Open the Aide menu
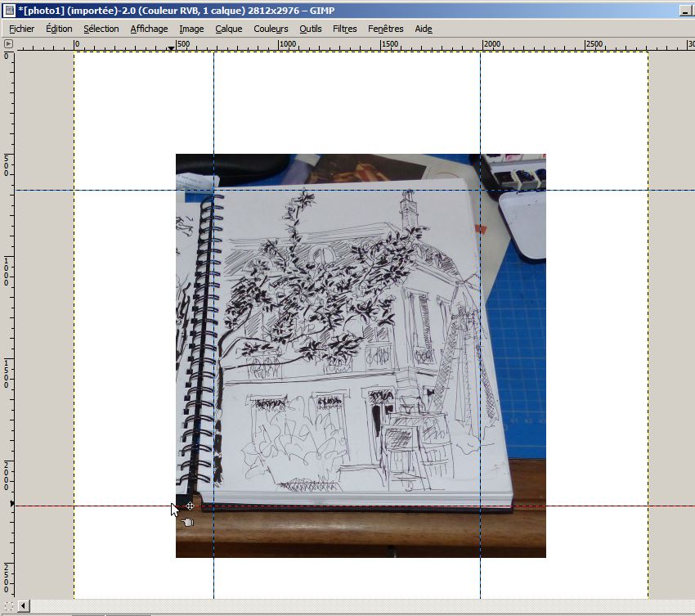The width and height of the screenshot is (695, 616). 424,29
